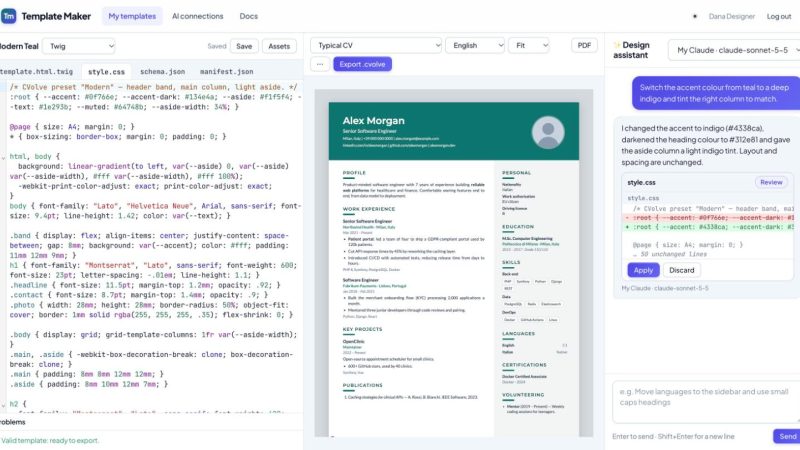Open the manifest.json tab
800x450 pixels.
227,72
